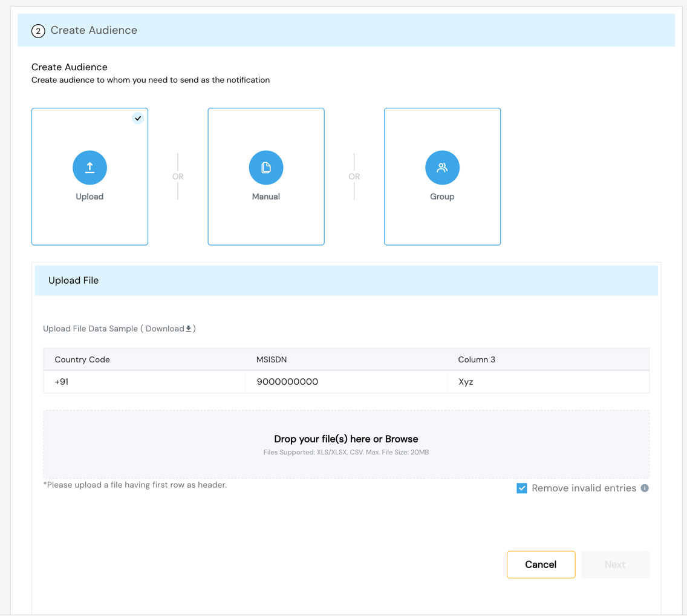
Task: Uncheck the Remove invalid entries checkbox
Action: 521,488
